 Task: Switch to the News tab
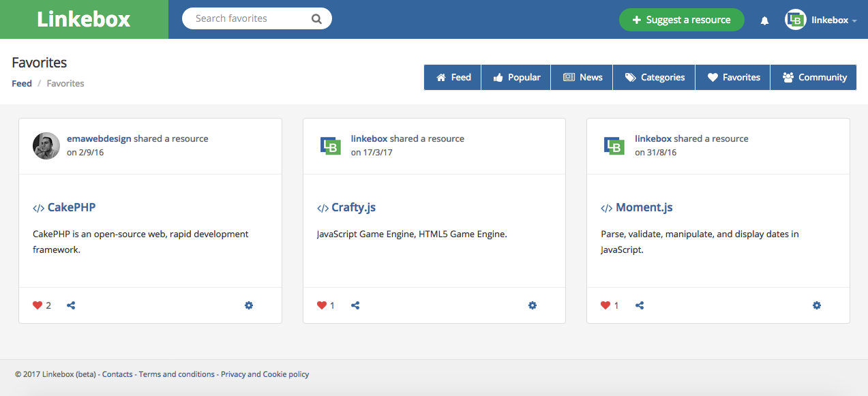[x=582, y=77]
